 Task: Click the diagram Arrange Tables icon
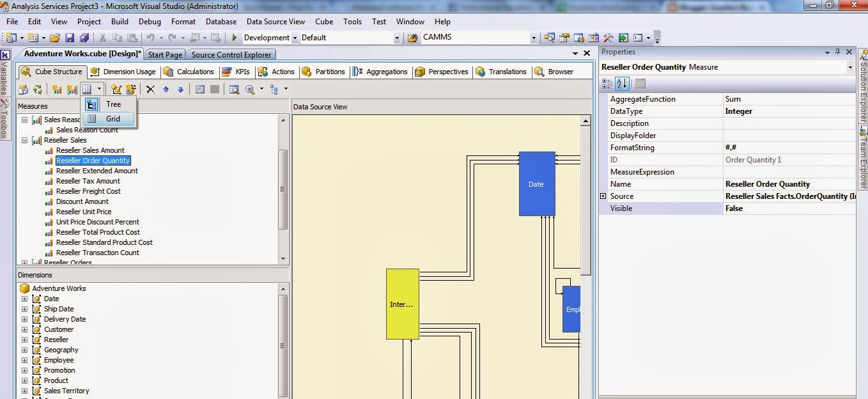coord(274,90)
